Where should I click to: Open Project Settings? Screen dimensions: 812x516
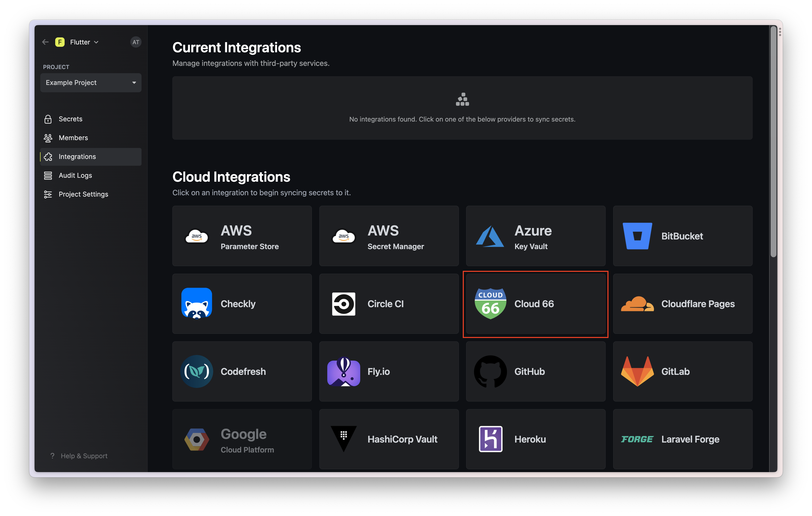click(91, 194)
